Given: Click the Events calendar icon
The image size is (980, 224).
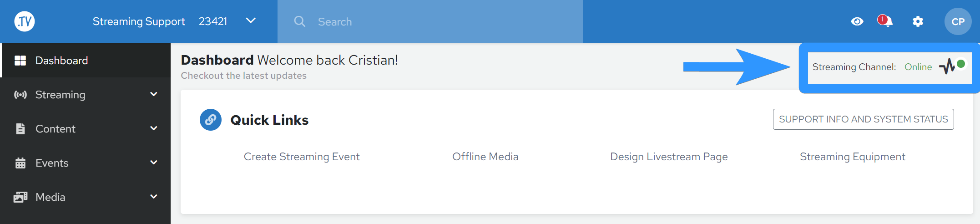Looking at the screenshot, I should [x=20, y=163].
